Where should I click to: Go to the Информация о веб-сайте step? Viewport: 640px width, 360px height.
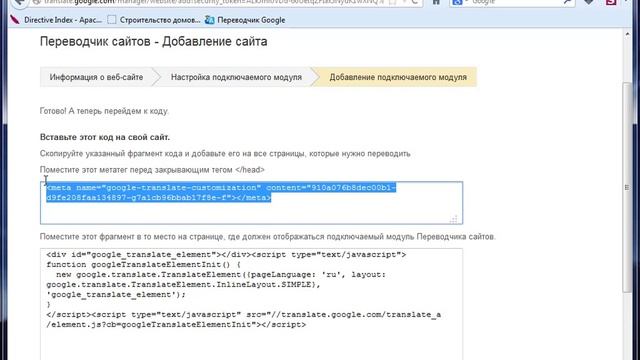pyautogui.click(x=96, y=77)
